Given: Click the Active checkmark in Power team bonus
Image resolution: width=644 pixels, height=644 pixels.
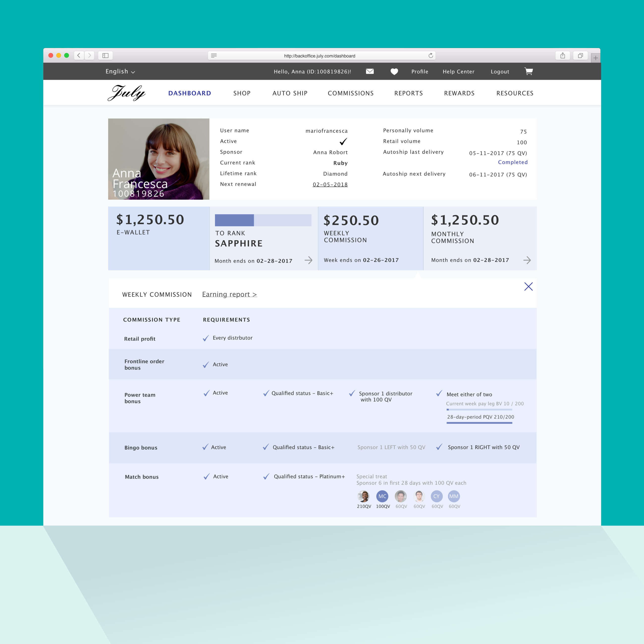Looking at the screenshot, I should click(206, 393).
